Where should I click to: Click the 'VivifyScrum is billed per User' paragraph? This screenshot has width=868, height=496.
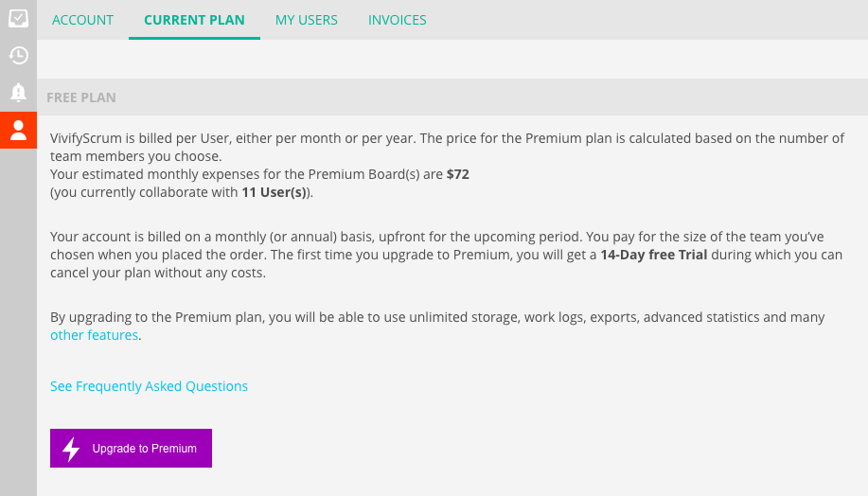pyautogui.click(x=448, y=166)
